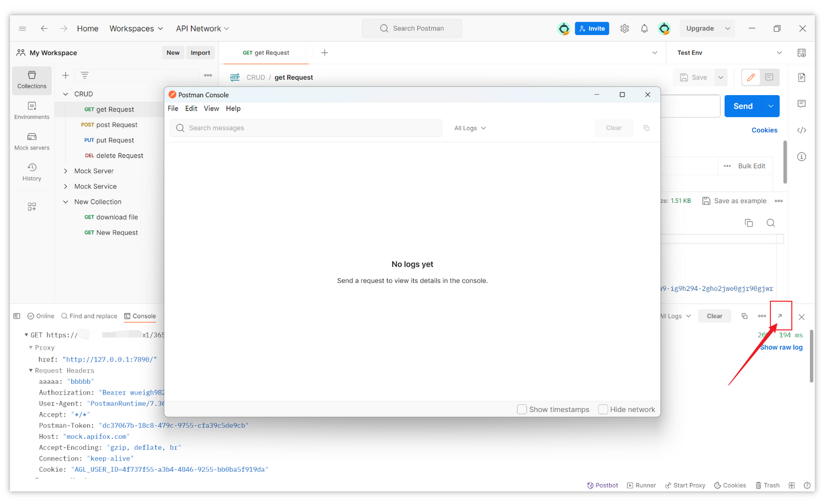Enable Show timestamps checkbox
This screenshot has height=504, width=827.
click(x=522, y=409)
